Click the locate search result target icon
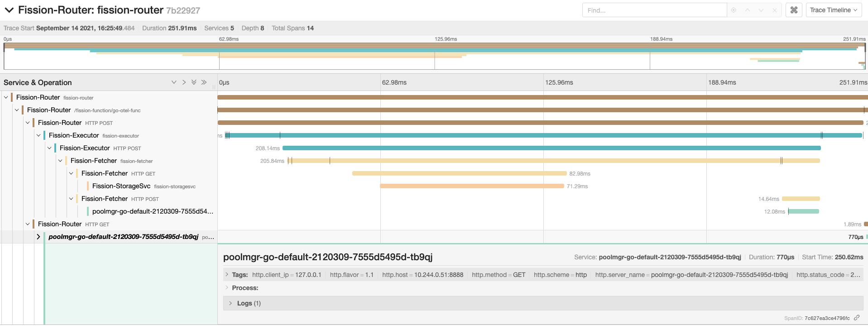The image size is (868, 329). click(x=734, y=10)
